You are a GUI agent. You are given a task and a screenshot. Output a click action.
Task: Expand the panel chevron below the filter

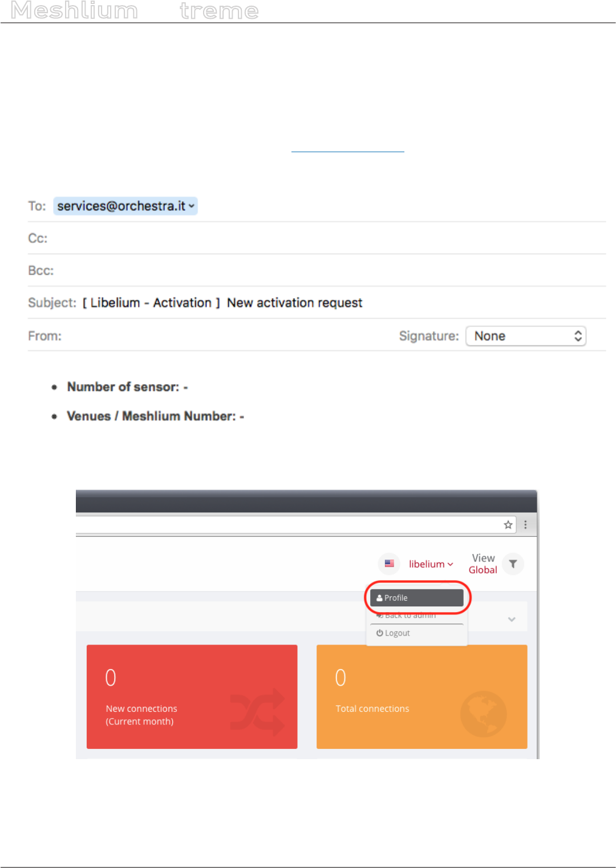click(512, 619)
